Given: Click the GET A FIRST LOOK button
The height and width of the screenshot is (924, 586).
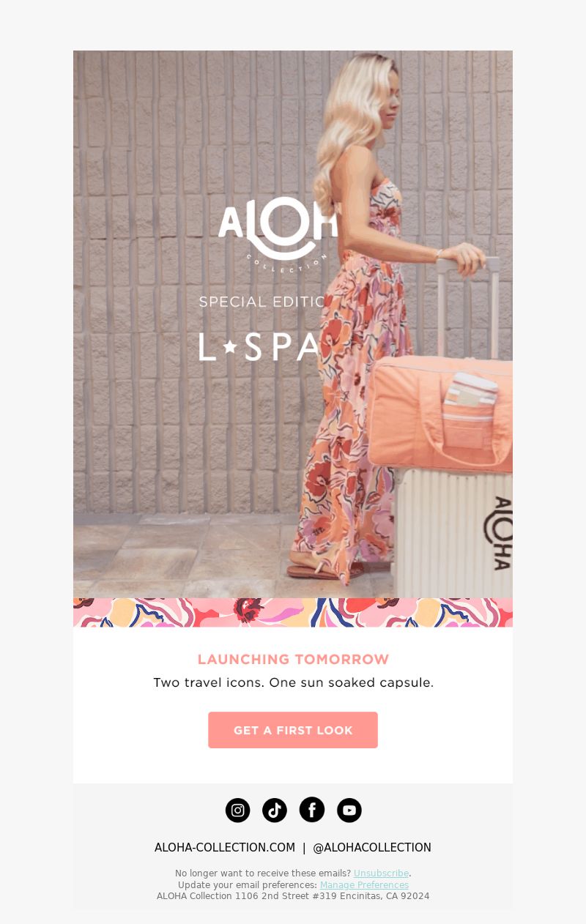Looking at the screenshot, I should [293, 730].
